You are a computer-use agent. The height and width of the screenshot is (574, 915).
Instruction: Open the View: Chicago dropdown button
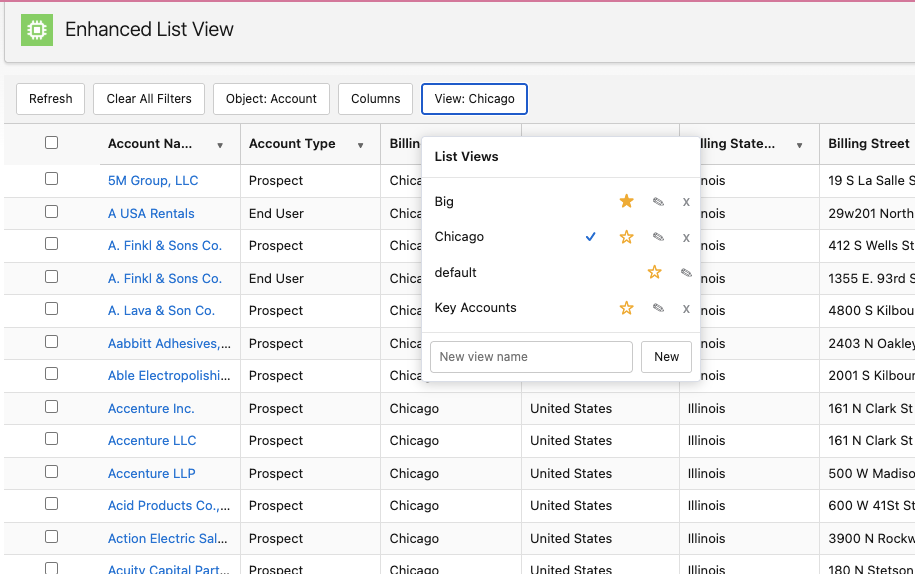474,99
